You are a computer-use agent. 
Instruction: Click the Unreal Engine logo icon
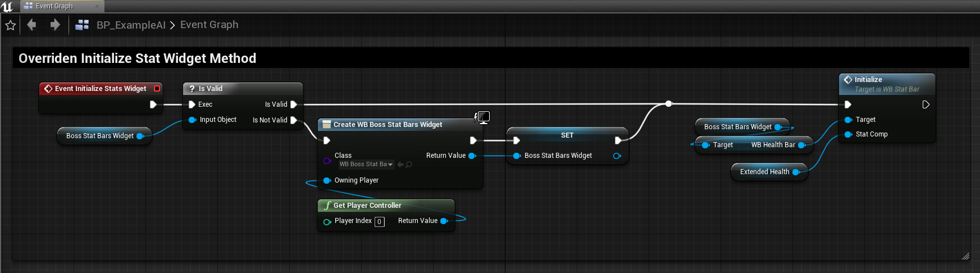[x=7, y=7]
